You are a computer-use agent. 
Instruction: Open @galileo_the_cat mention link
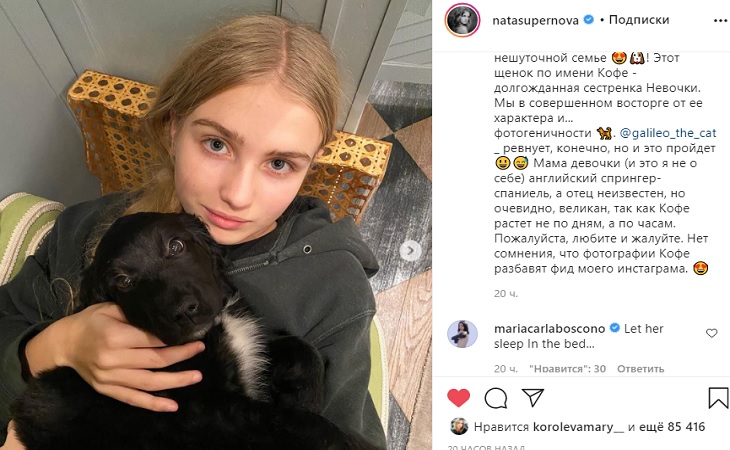point(668,133)
